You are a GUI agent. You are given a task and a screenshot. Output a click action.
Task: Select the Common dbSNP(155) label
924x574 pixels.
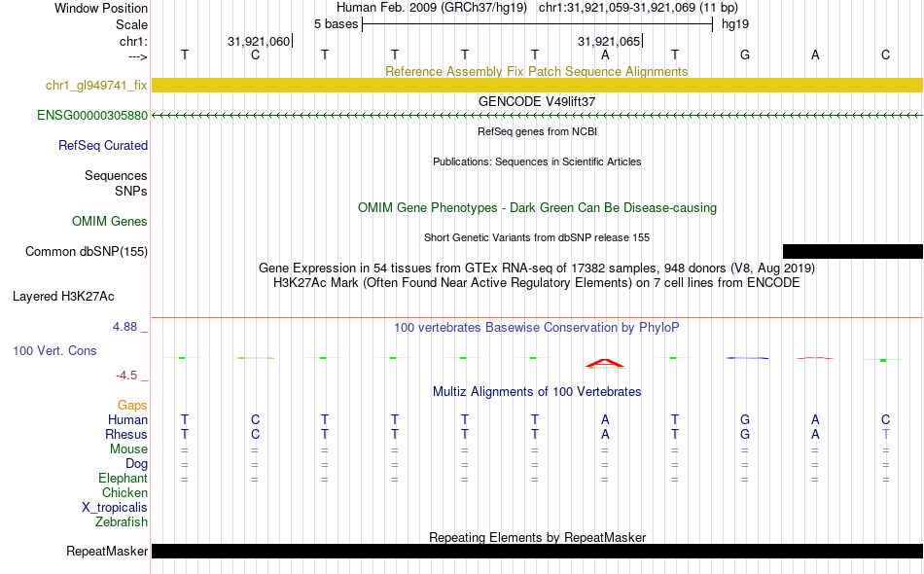pyautogui.click(x=86, y=251)
